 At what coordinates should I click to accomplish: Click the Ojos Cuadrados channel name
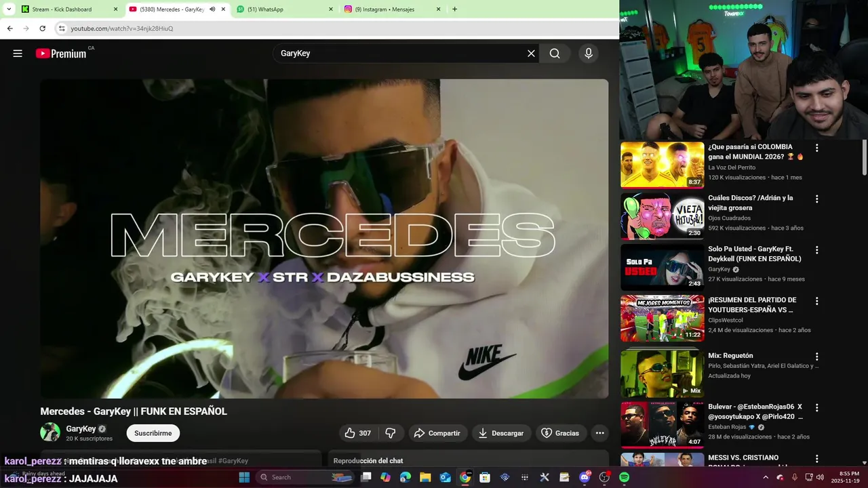coord(729,218)
